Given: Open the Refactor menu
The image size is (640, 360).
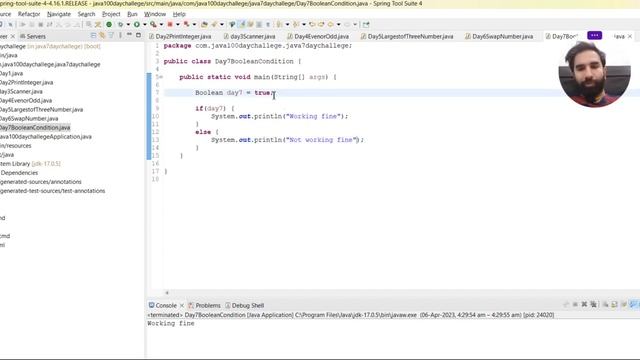Looking at the screenshot, I should pos(29,14).
